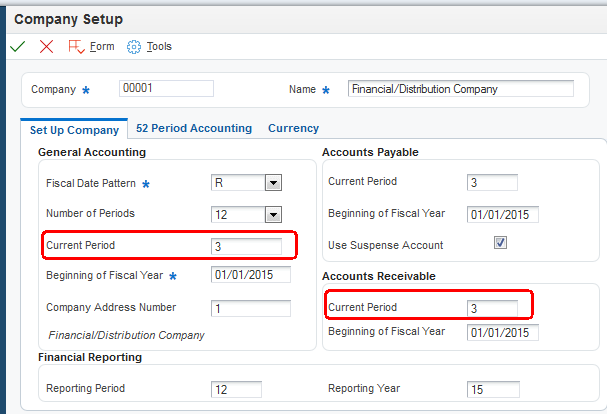
Task: Click the red X cancel icon
Action: [x=46, y=47]
